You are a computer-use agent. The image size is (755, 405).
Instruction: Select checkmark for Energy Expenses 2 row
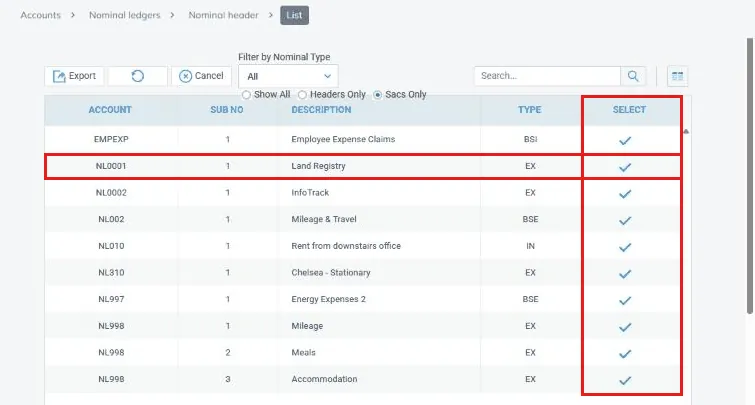(625, 300)
